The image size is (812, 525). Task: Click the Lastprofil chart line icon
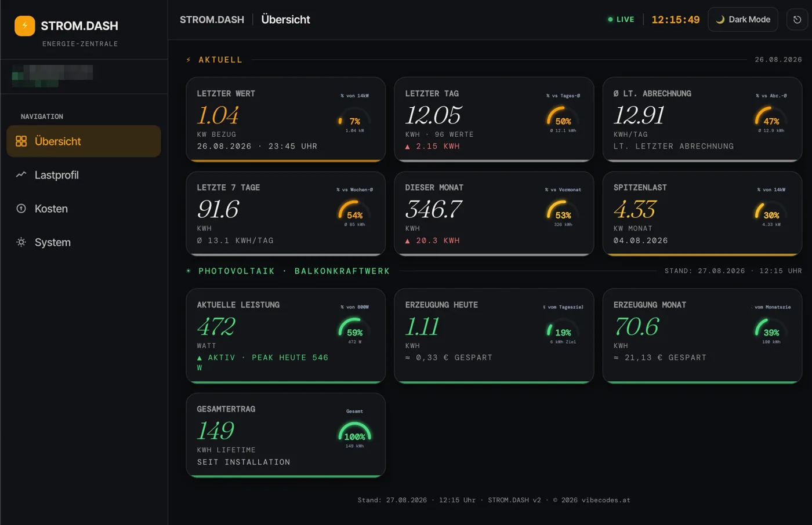click(x=21, y=174)
